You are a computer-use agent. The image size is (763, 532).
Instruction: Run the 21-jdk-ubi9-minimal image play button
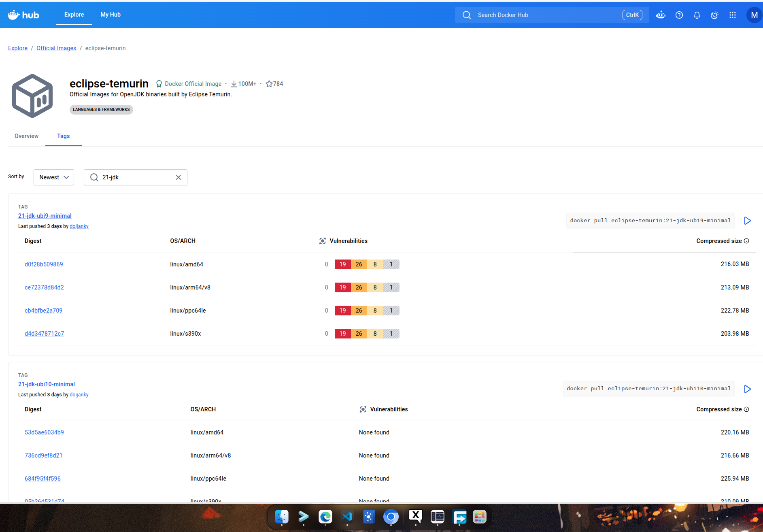coord(747,221)
